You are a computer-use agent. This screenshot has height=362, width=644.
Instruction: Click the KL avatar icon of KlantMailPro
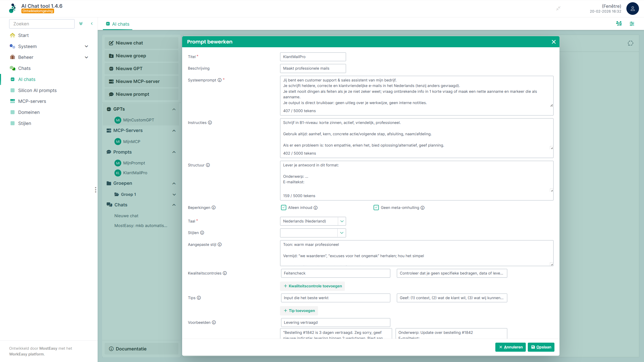pos(118,173)
